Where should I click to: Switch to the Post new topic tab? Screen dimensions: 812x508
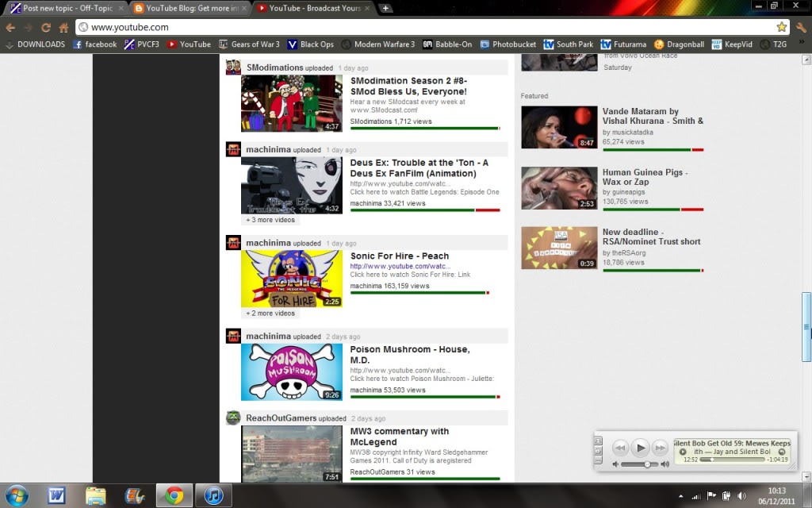tap(67, 8)
